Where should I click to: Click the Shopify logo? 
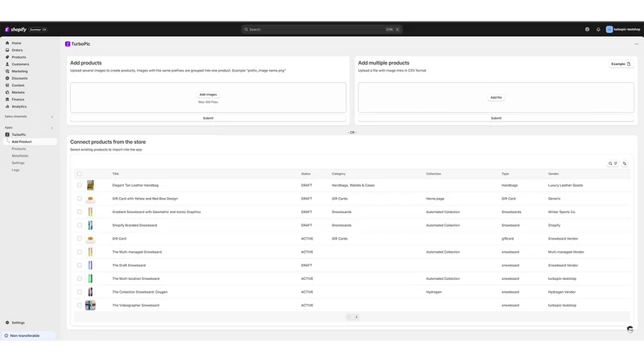click(15, 30)
